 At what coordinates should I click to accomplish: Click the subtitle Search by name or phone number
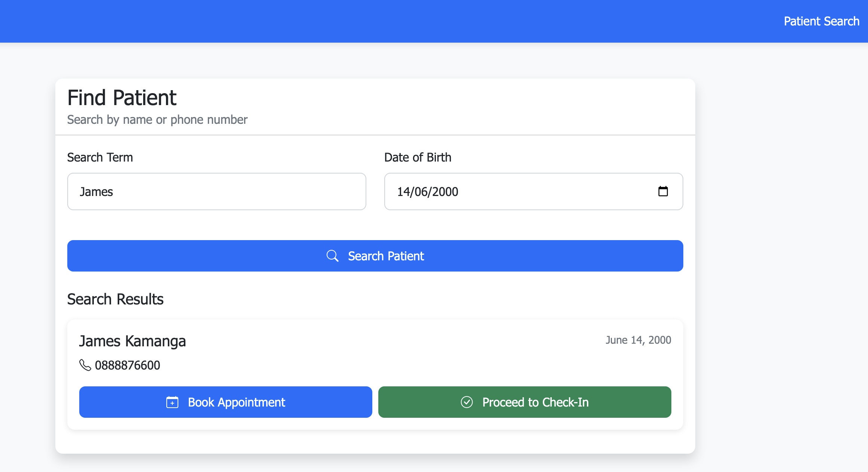pyautogui.click(x=157, y=119)
